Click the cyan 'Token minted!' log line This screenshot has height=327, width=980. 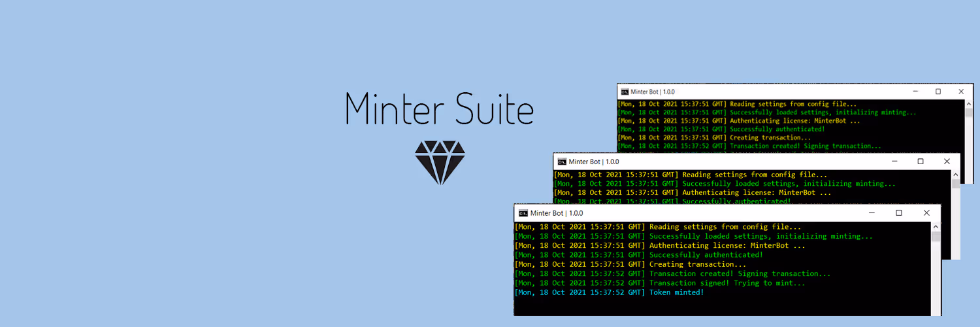click(676, 292)
